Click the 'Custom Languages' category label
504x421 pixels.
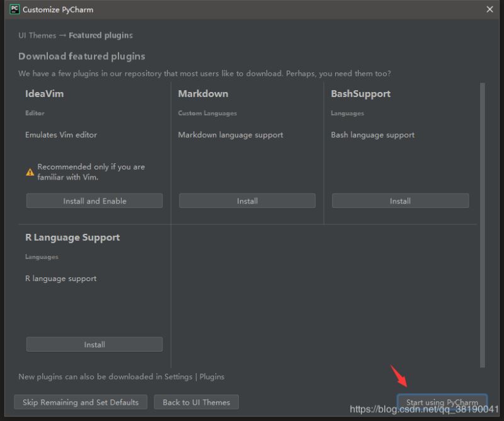tap(207, 113)
